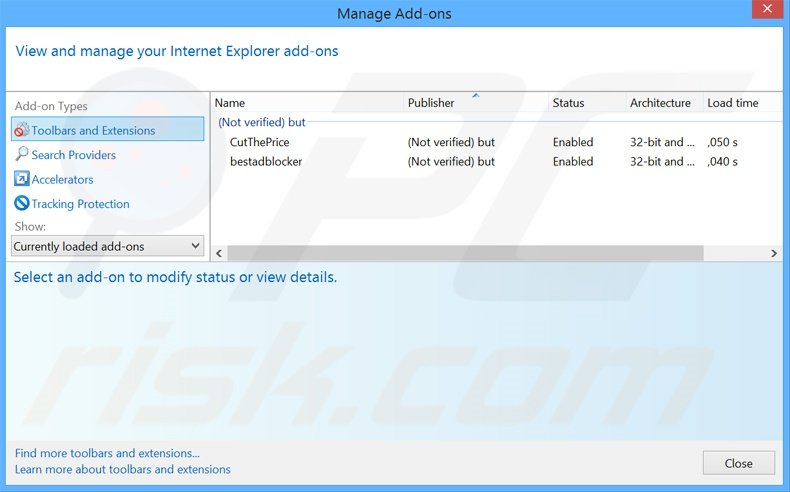Click the horizontal scrollbar left arrow
This screenshot has height=492, width=790.
[219, 253]
